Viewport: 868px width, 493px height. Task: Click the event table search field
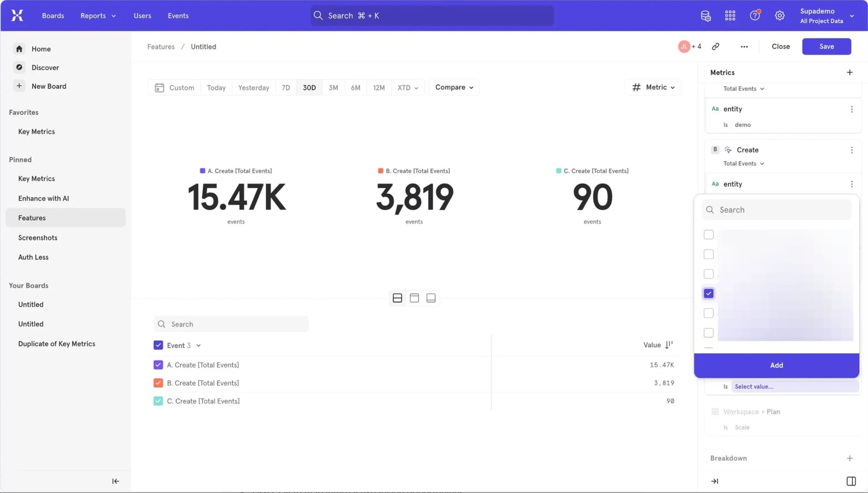231,324
